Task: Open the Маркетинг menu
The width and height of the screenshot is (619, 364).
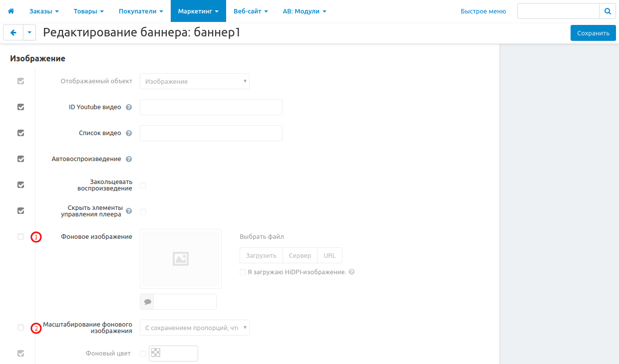Action: [x=198, y=11]
